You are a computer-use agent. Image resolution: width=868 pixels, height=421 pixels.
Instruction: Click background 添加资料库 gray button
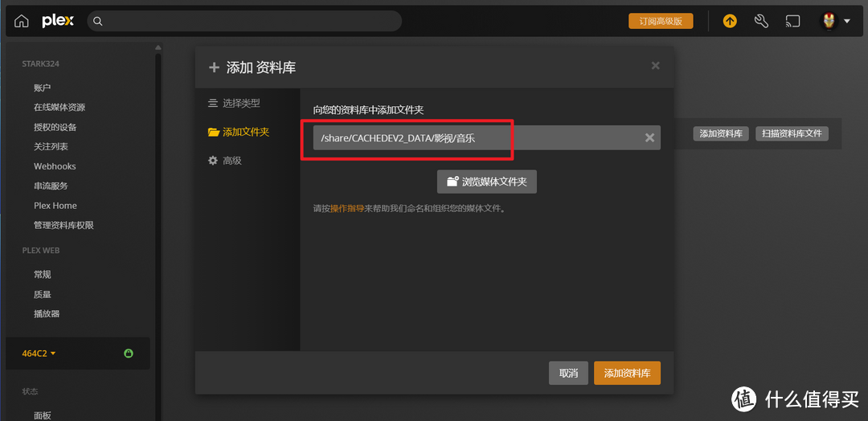pyautogui.click(x=721, y=133)
